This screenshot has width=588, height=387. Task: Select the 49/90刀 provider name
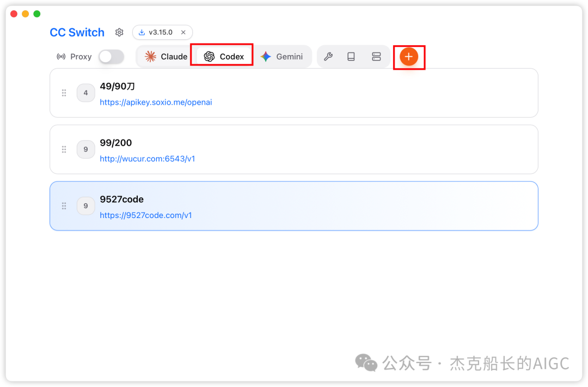118,86
